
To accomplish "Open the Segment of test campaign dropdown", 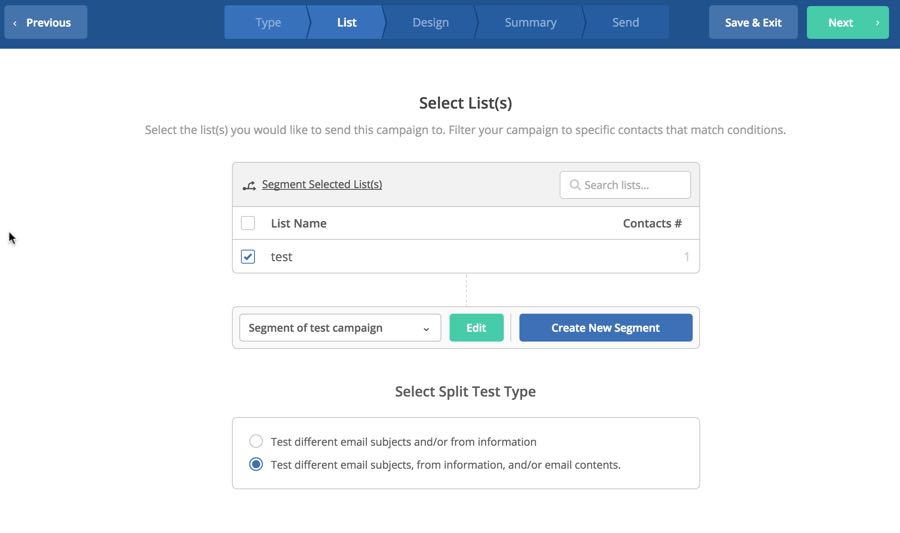I will click(x=340, y=328).
